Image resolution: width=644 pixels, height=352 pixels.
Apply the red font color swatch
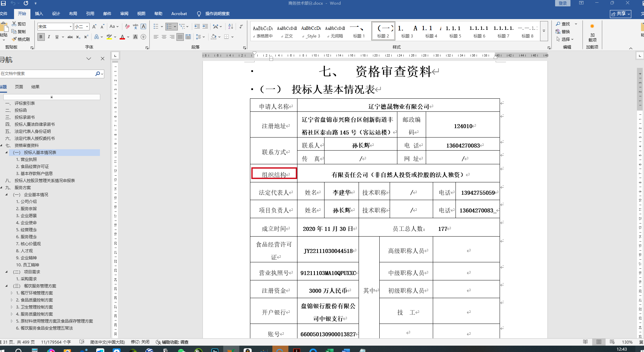[x=122, y=37]
